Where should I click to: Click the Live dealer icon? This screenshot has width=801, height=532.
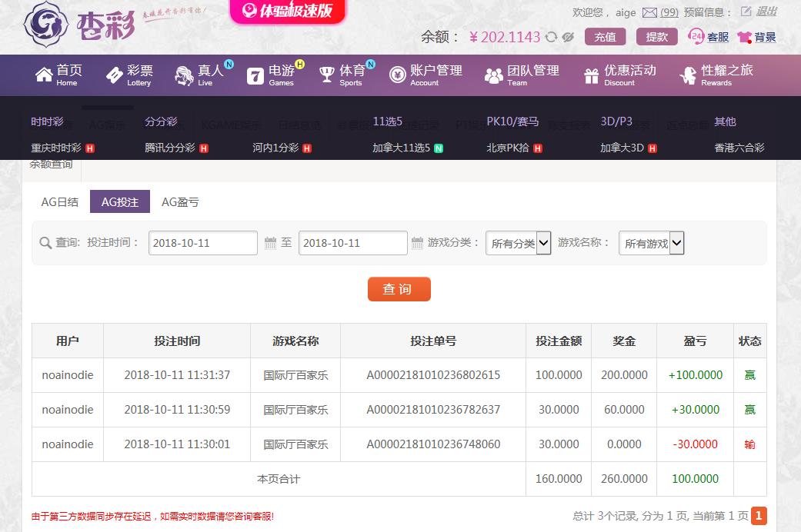pyautogui.click(x=184, y=75)
